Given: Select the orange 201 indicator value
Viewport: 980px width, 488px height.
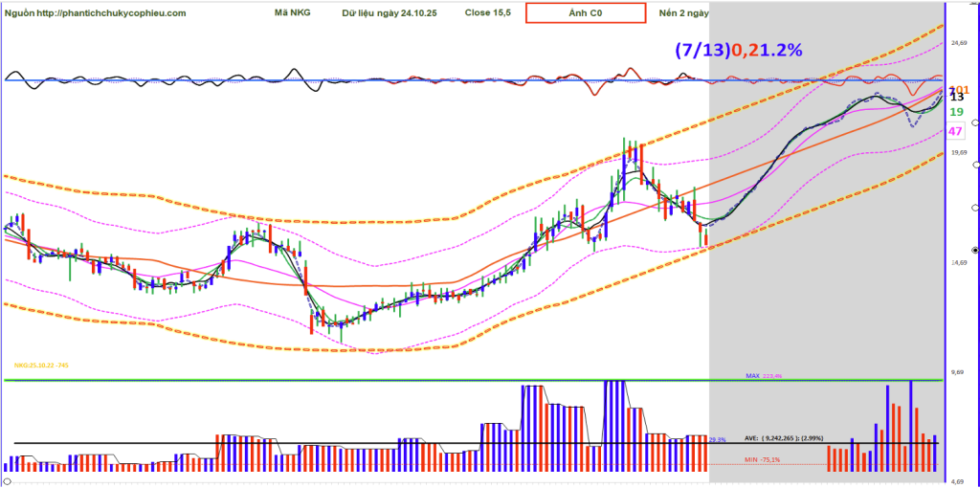Looking at the screenshot, I should [959, 88].
